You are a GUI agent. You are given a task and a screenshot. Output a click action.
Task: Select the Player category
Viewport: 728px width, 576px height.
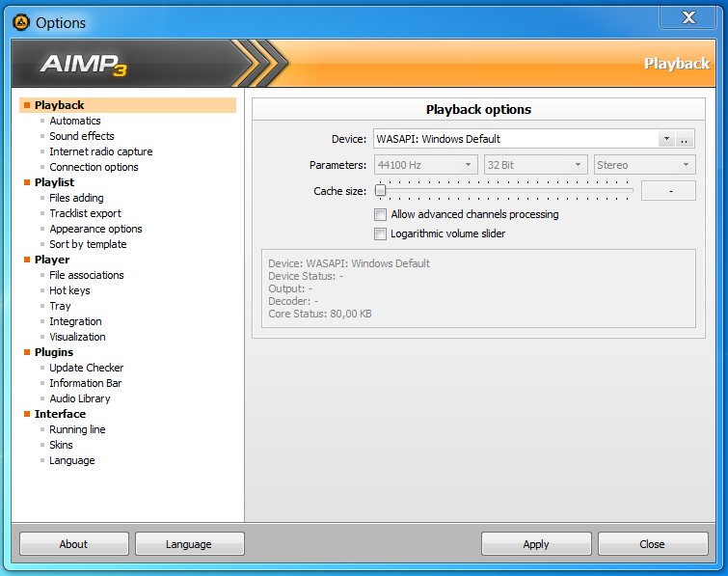pyautogui.click(x=52, y=260)
